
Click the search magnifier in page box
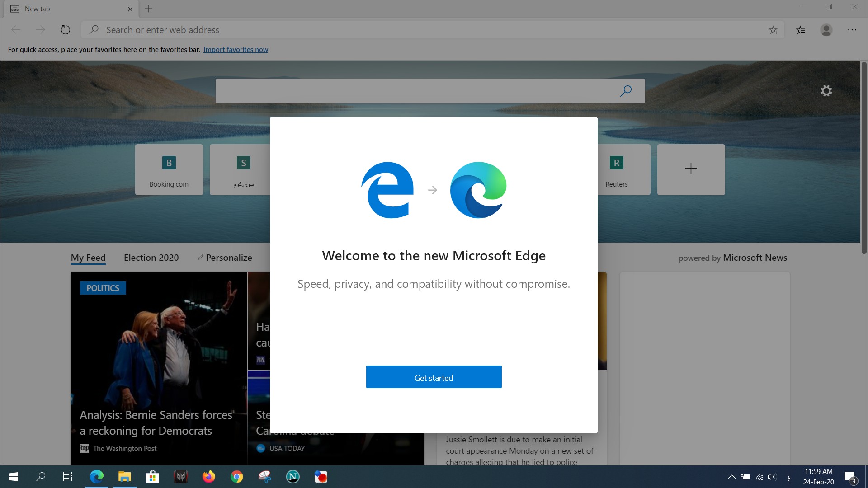pyautogui.click(x=626, y=91)
